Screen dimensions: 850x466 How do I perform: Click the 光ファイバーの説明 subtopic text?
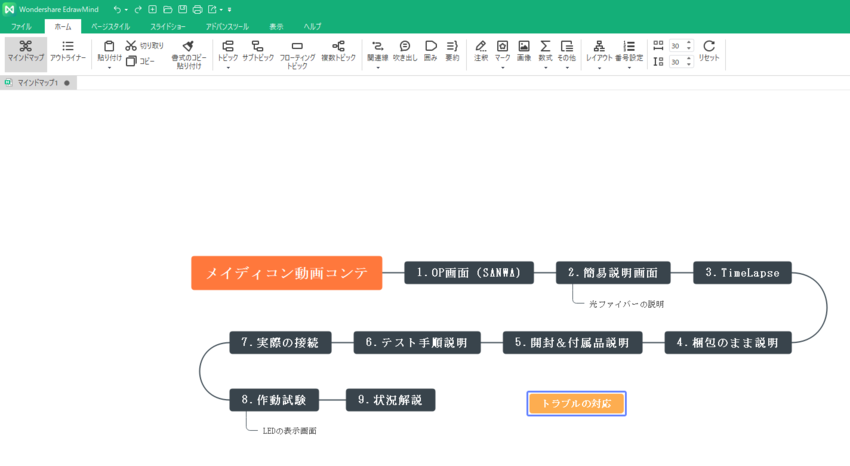626,304
